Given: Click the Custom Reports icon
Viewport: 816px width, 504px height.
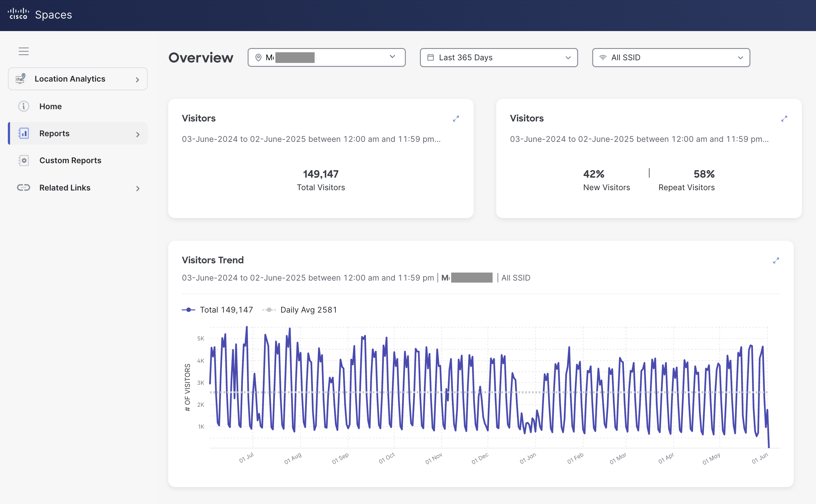Looking at the screenshot, I should (23, 160).
